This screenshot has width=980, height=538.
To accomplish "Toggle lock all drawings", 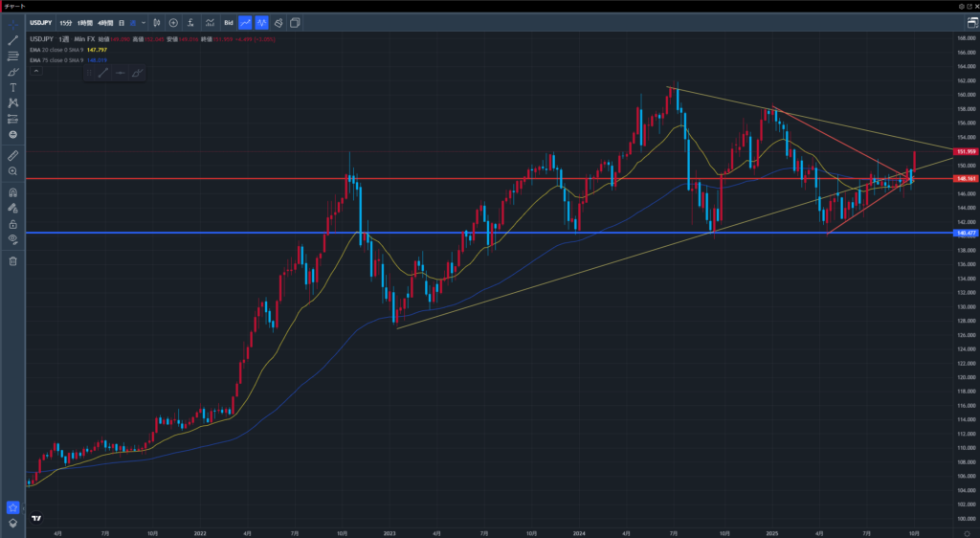I will tap(13, 223).
